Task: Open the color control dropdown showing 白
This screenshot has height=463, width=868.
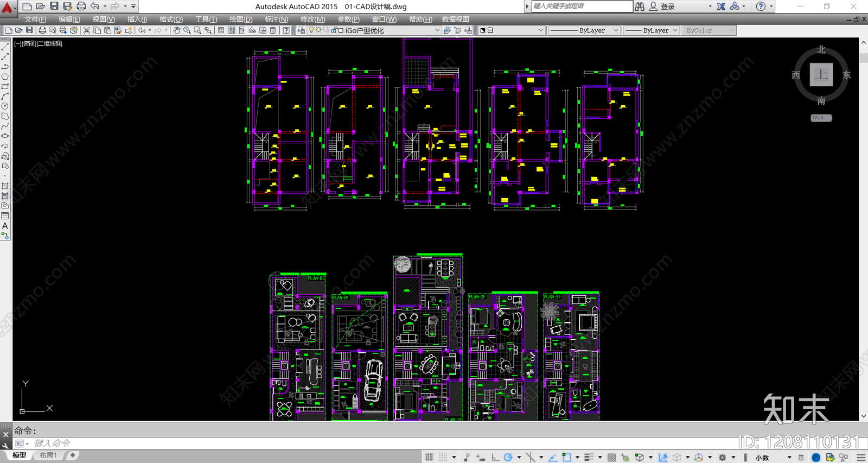Action: pos(512,30)
